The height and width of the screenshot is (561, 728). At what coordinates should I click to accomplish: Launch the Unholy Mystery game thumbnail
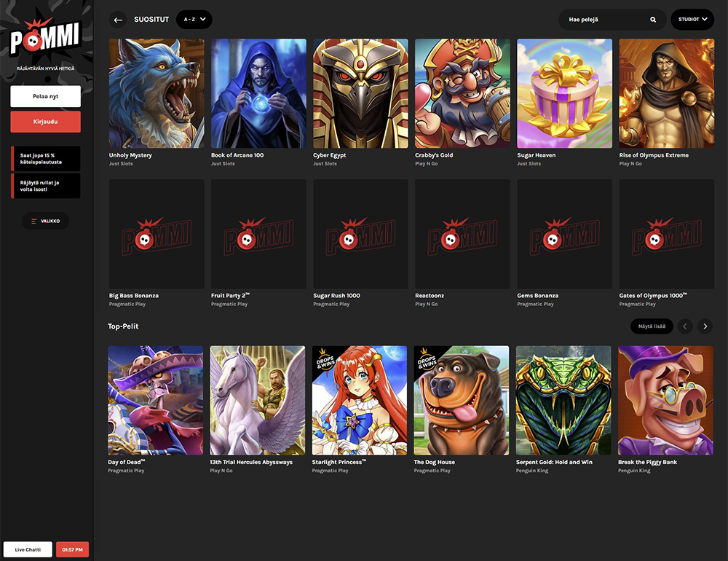coord(157,93)
